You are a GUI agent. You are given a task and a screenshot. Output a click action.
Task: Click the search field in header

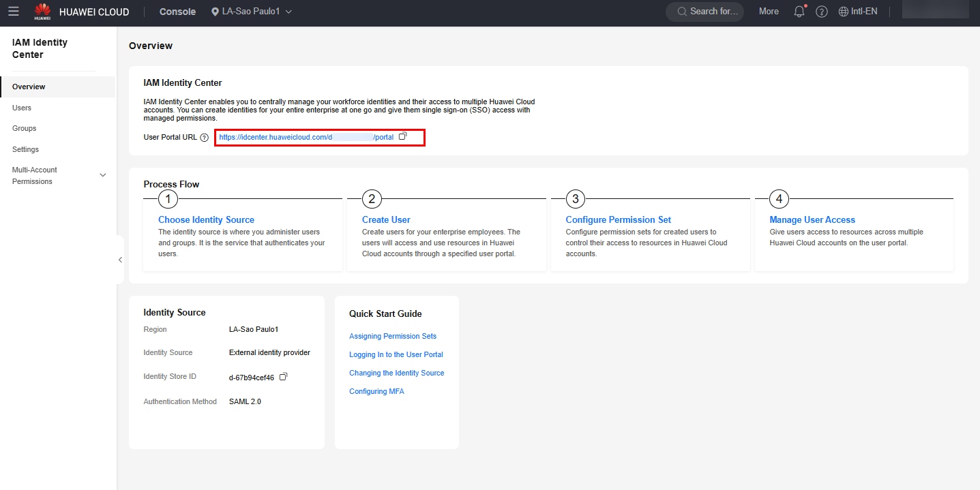[x=705, y=12]
